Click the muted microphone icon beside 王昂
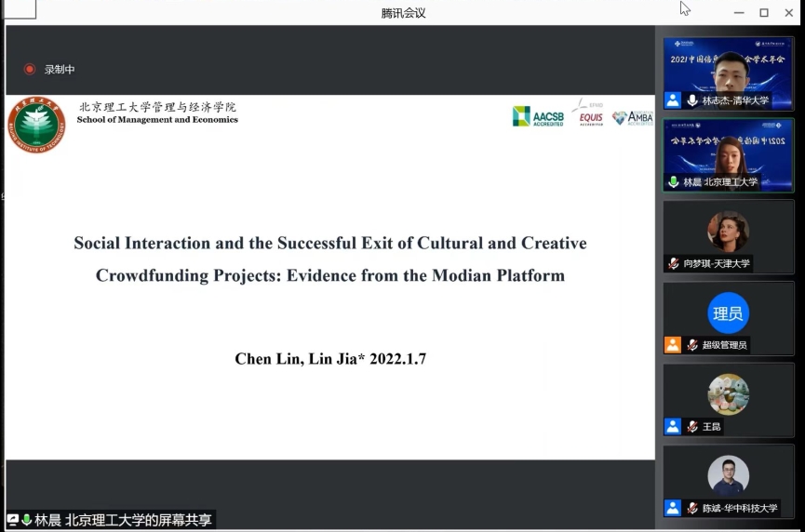805x532 pixels. pos(692,427)
